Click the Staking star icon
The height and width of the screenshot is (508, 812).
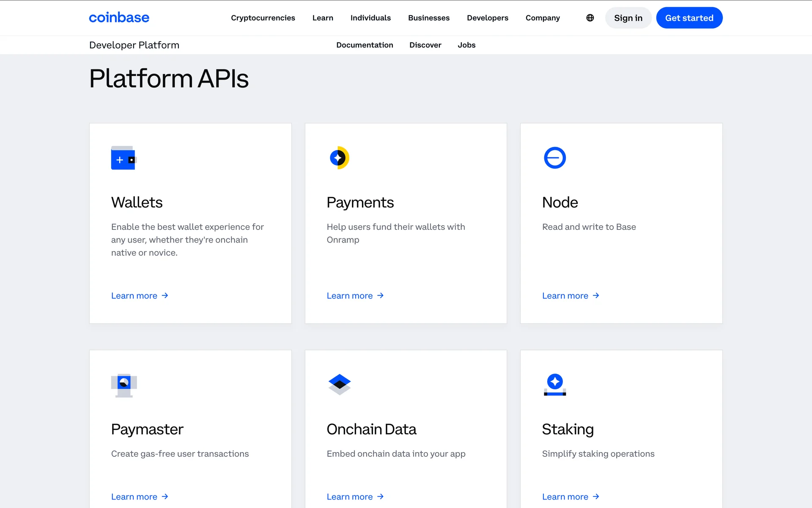(554, 384)
